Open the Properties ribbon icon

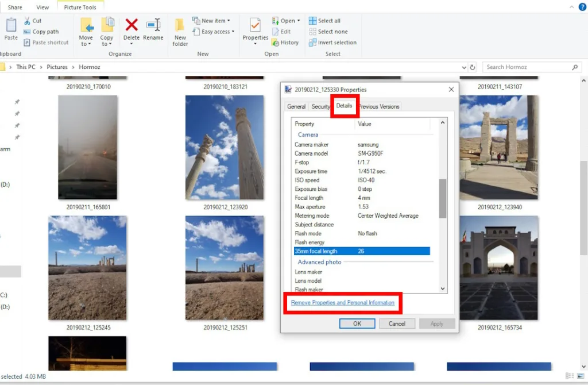[255, 26]
